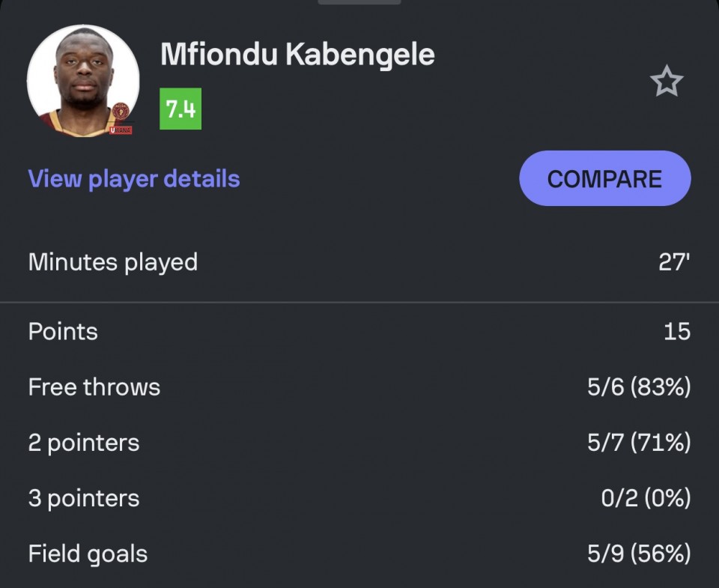
Task: Select the player name Mfiondu Kabengele
Action: pyautogui.click(x=297, y=54)
